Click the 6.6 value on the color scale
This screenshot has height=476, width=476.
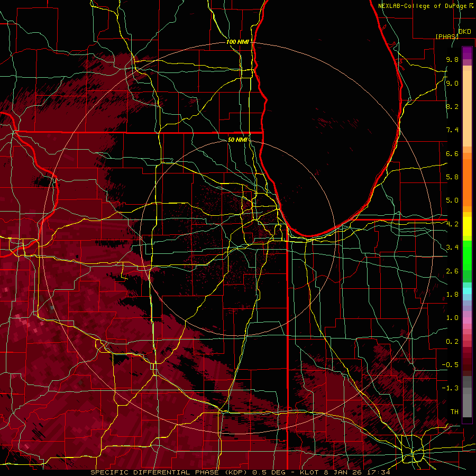point(452,153)
